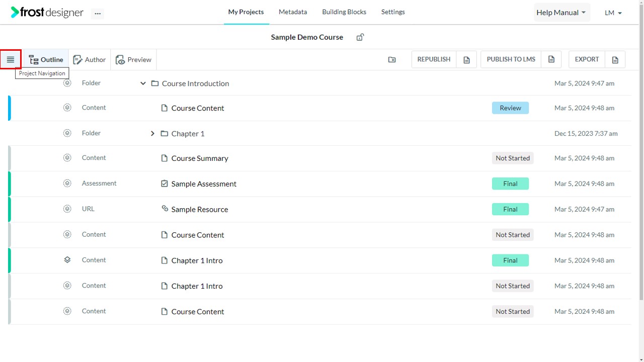Open the document icon next to EXPORT
Viewport: 644px width, 362px height.
[x=615, y=59]
